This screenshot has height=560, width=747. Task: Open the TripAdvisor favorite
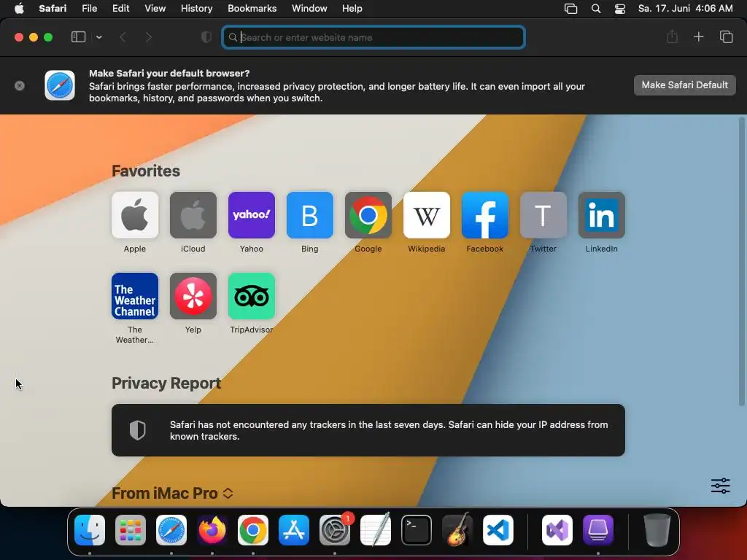(252, 296)
